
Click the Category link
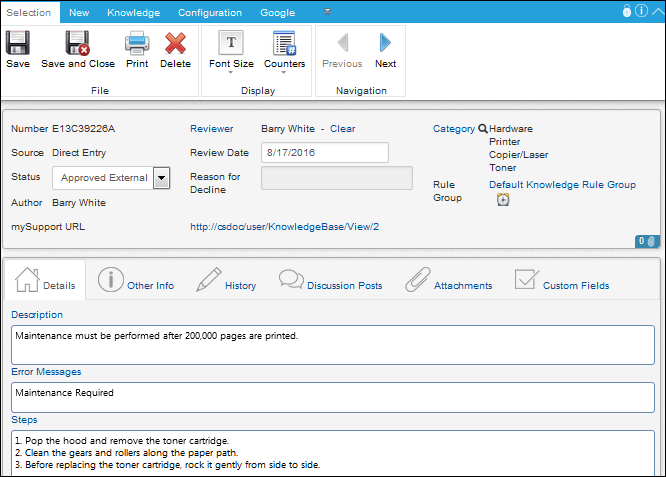(454, 129)
